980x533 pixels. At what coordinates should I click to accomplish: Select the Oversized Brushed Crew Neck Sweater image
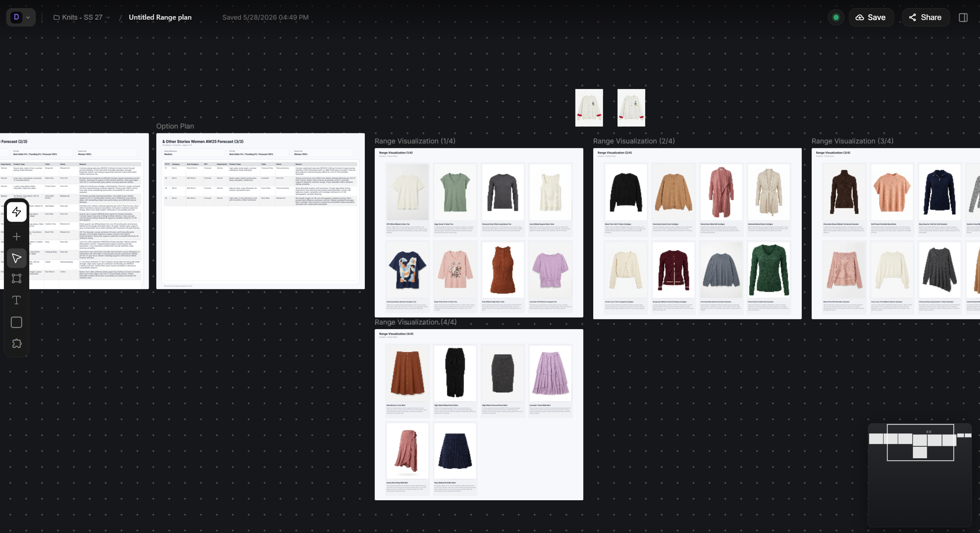click(721, 270)
